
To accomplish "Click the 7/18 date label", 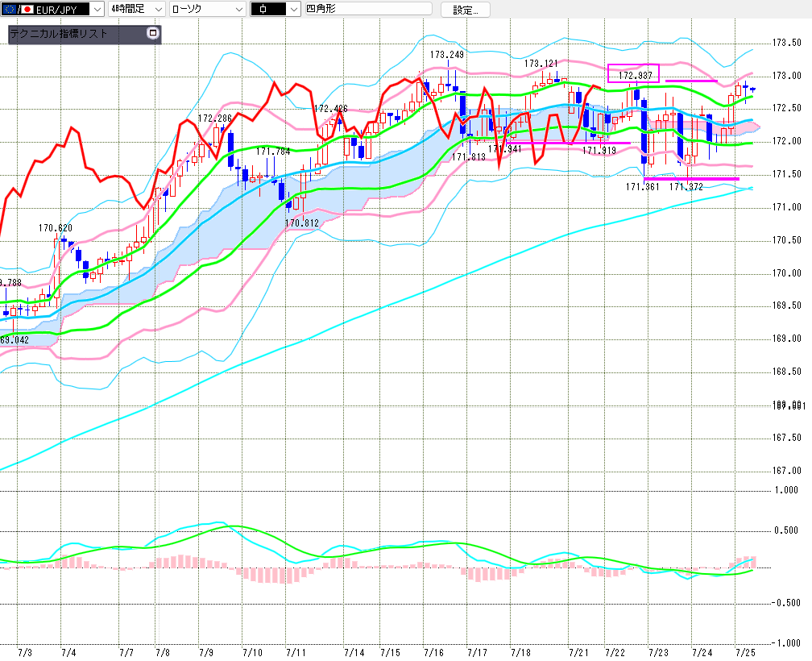I will (520, 653).
